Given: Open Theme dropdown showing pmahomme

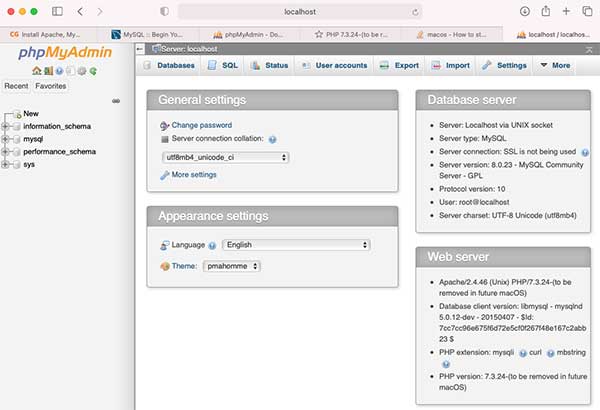Looking at the screenshot, I should click(232, 266).
